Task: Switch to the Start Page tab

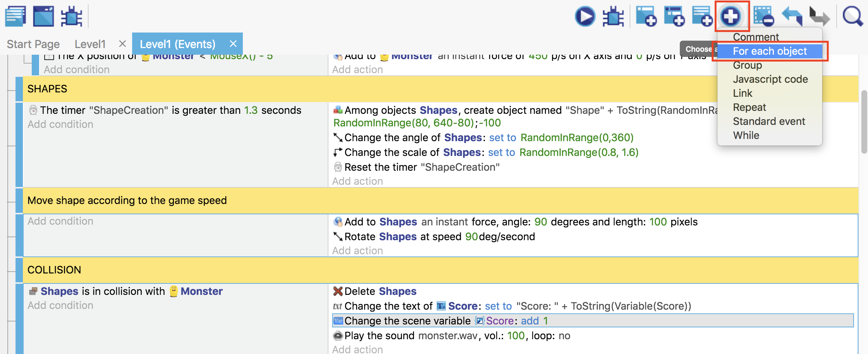Action: click(x=33, y=44)
